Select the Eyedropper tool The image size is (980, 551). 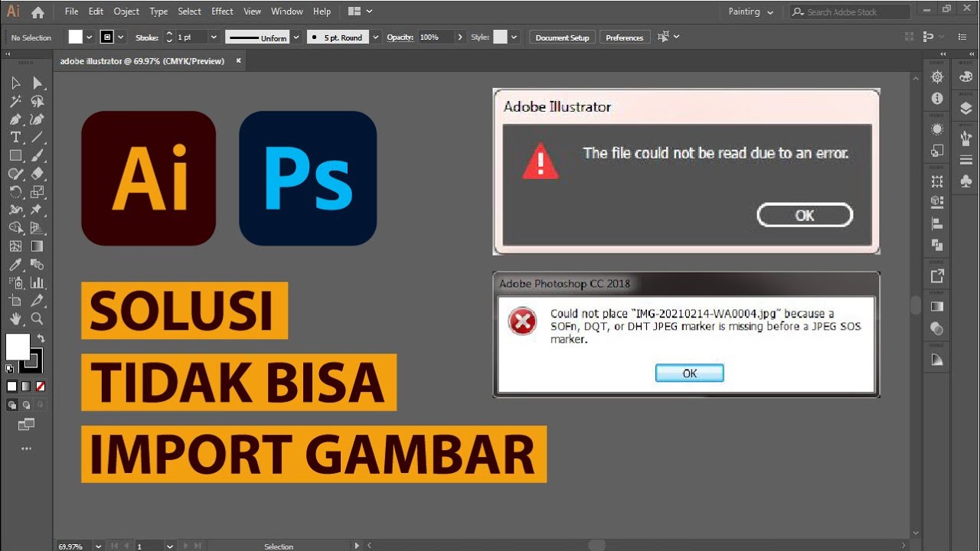[15, 265]
